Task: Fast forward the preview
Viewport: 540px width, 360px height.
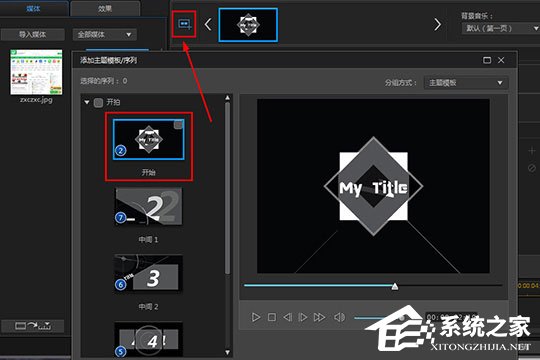Action: pos(319,317)
